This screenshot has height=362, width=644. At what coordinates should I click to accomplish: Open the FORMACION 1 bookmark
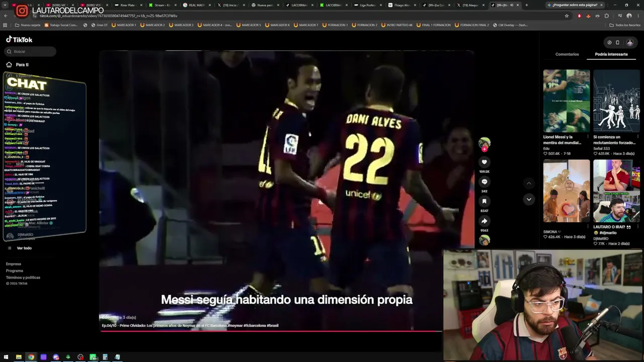coord(335,25)
